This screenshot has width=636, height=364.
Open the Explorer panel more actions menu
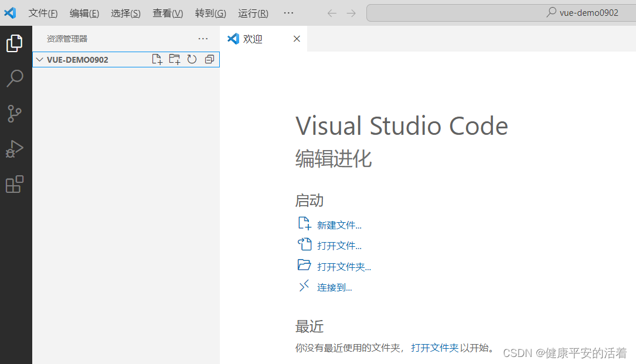(x=203, y=38)
